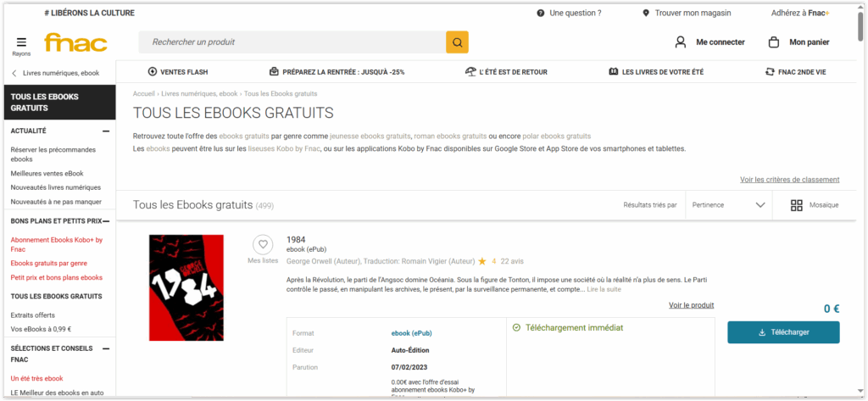Click polar ebooks gratuits link
868x401 pixels.
(556, 136)
